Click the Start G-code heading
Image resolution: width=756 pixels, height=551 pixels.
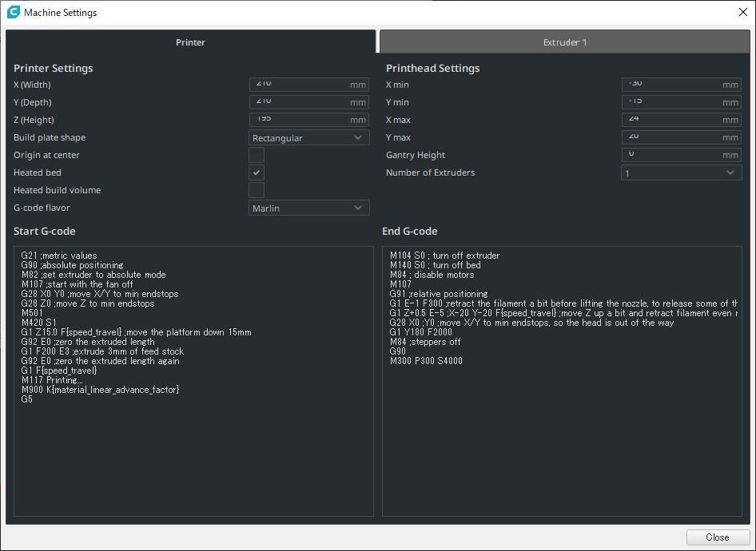click(x=45, y=232)
